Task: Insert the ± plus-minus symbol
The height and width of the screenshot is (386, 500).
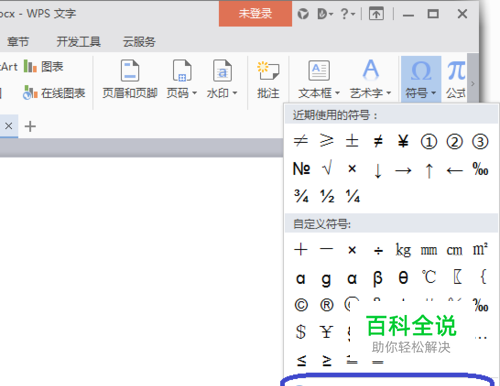Action: point(352,141)
